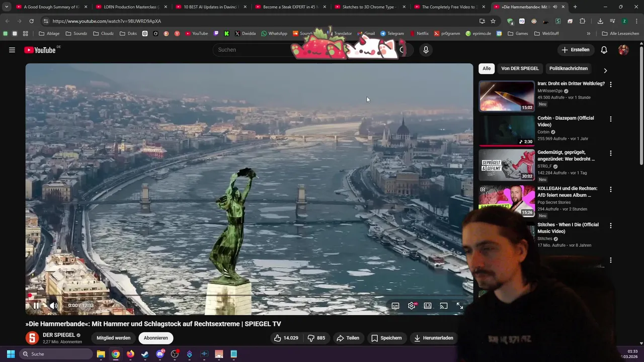Screen dimensions: 644x362
Task: Open the Iran Dritter Weltkrieg video thumbnail
Action: tap(507, 96)
